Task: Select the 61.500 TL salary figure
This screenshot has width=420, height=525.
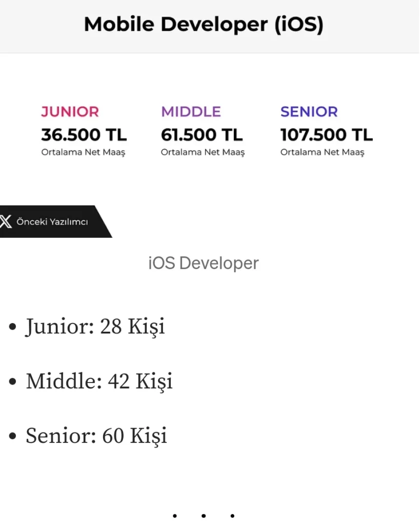Action: click(202, 135)
